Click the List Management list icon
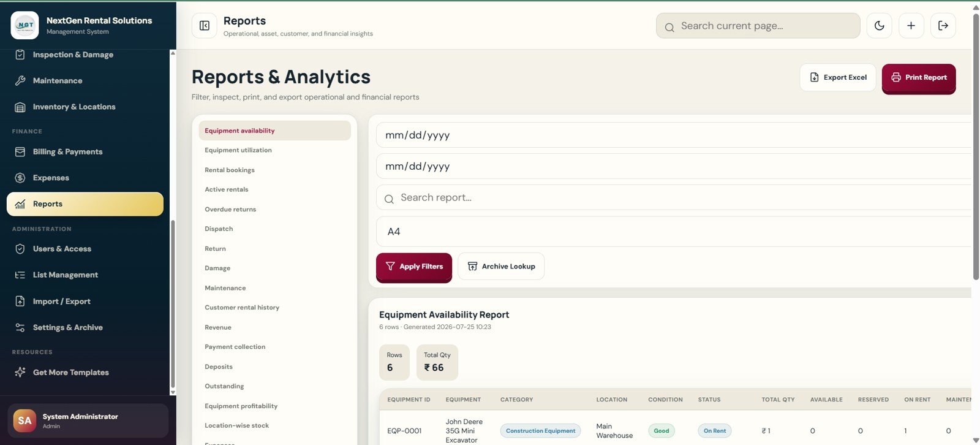The width and height of the screenshot is (980, 445). (20, 275)
